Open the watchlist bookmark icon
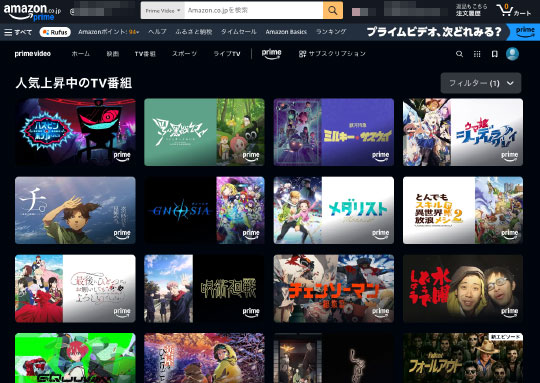Viewport: 540px width, 383px height. point(495,54)
